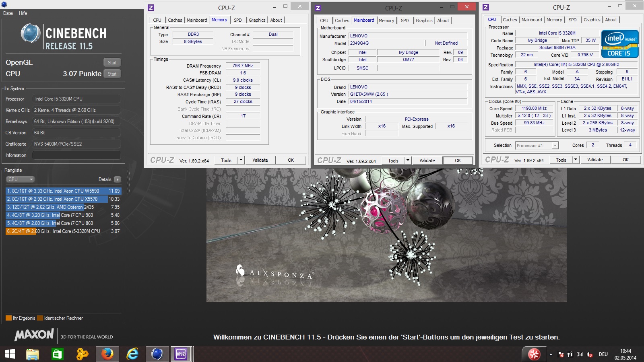Viewport: 644px width, 362px height.
Task: Click the Z icon of middle CPU-Z window
Action: pos(318,8)
